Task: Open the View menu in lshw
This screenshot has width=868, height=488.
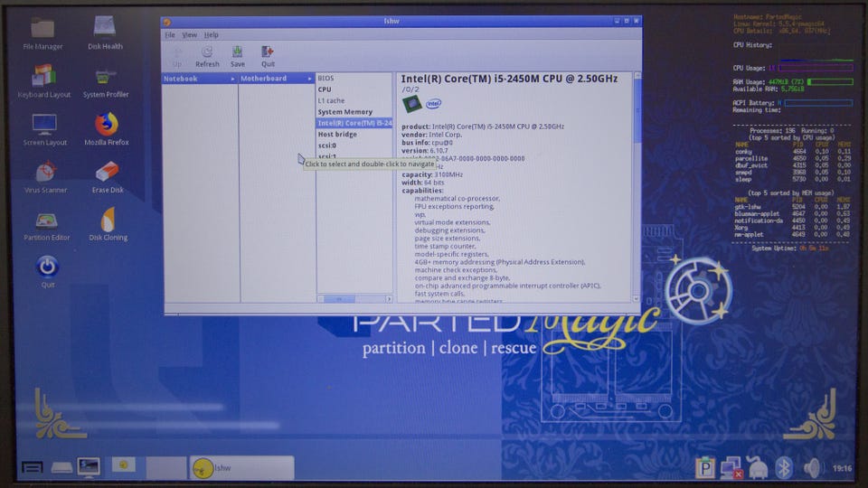Action: coord(189,34)
